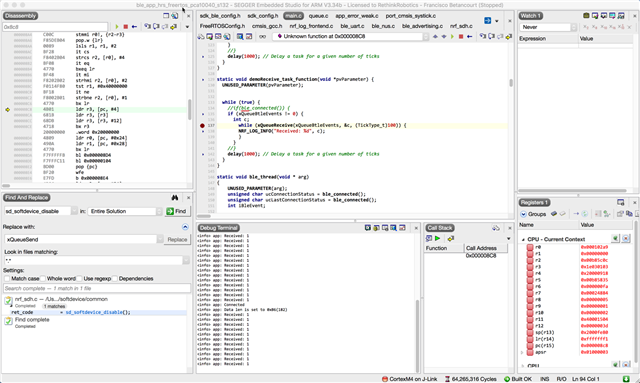This screenshot has height=383, width=640.
Task: Click green play icon in Call Stack toolbar
Action: pos(438,238)
